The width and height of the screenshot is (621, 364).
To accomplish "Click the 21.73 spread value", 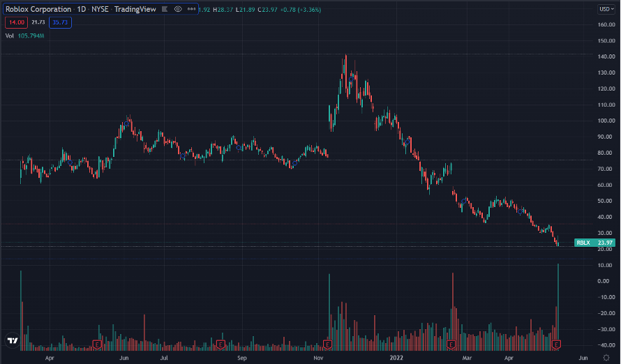I will click(38, 22).
